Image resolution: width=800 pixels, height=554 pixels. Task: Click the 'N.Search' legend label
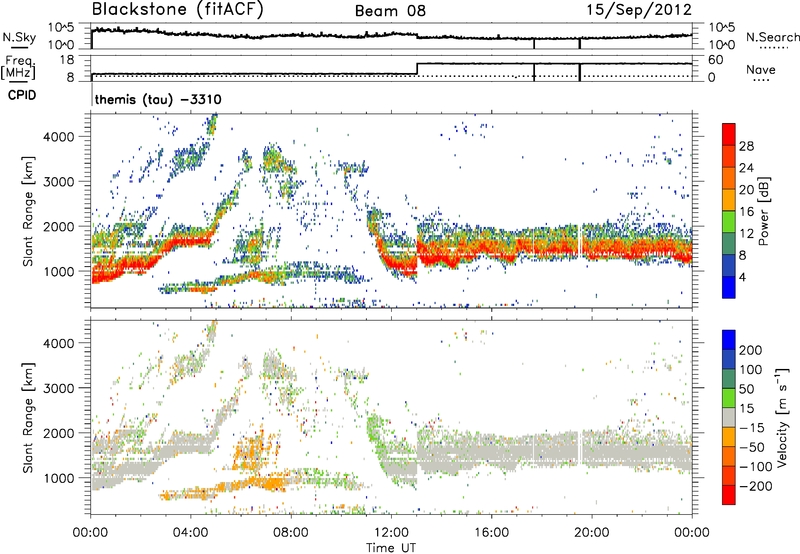[x=772, y=37]
